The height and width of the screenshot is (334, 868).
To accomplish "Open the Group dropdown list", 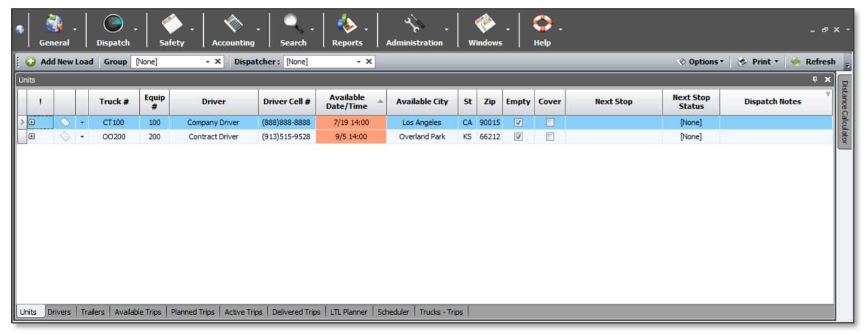I will (208, 62).
